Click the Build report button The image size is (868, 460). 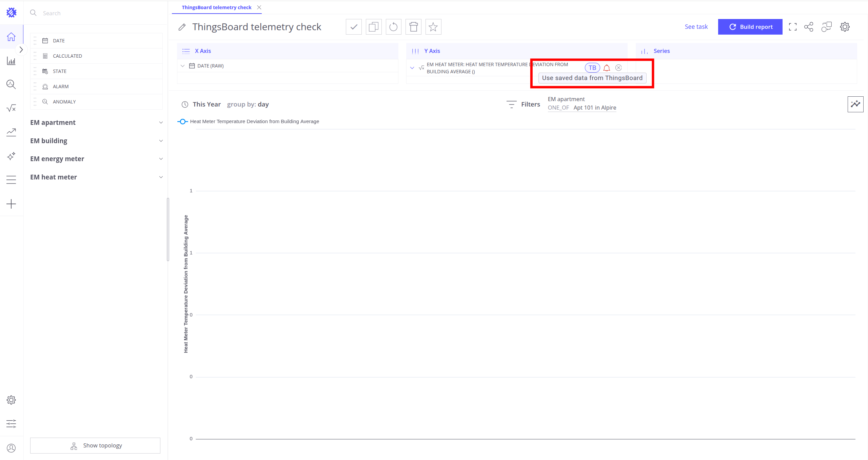click(750, 27)
